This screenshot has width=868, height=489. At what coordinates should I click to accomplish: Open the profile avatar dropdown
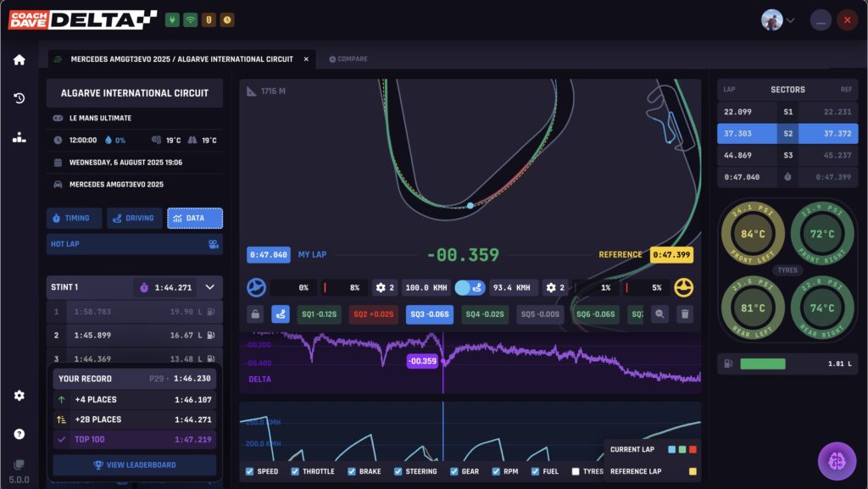tap(778, 20)
